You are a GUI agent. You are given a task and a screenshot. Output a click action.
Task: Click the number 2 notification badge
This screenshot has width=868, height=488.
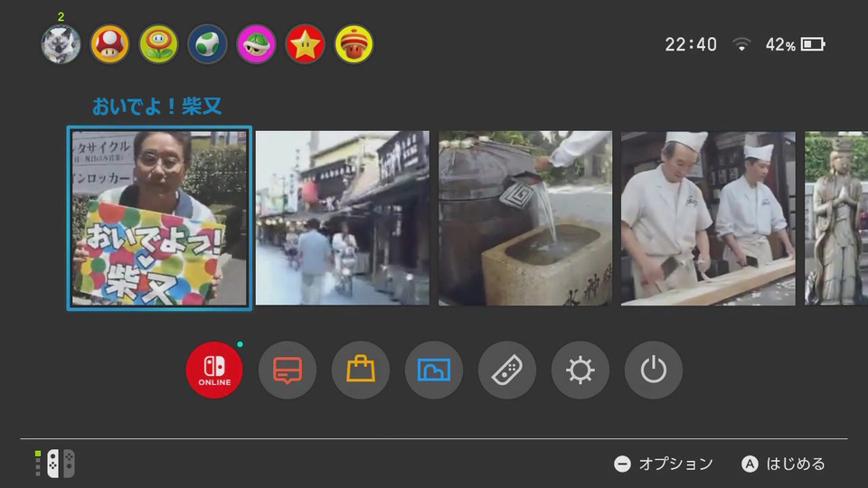click(x=61, y=17)
